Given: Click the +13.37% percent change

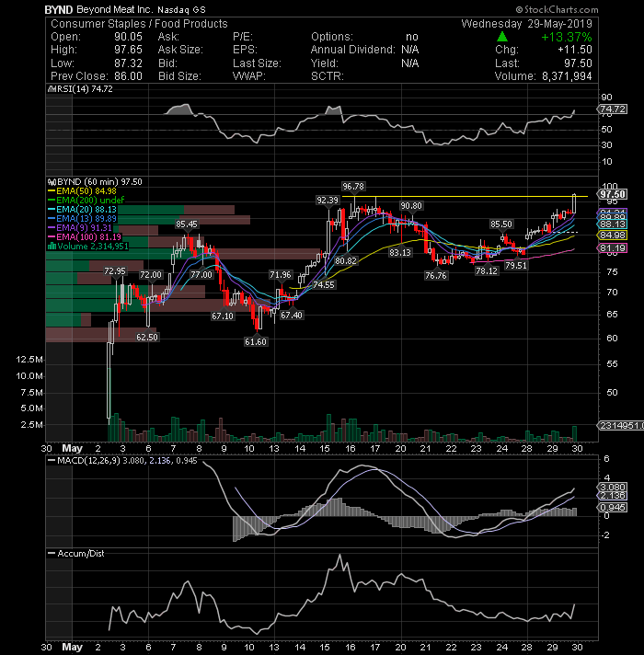Looking at the screenshot, I should (567, 37).
